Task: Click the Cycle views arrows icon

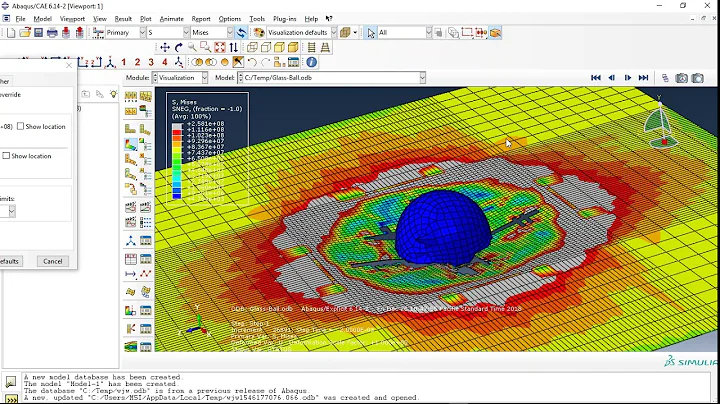Action: 234,47
